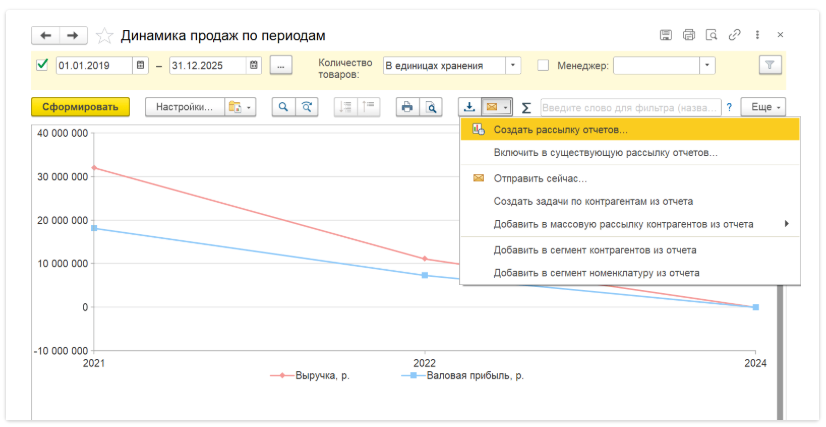Open print preview icon in toolbar
Image resolution: width=826 pixels, height=427 pixels.
coord(431,107)
